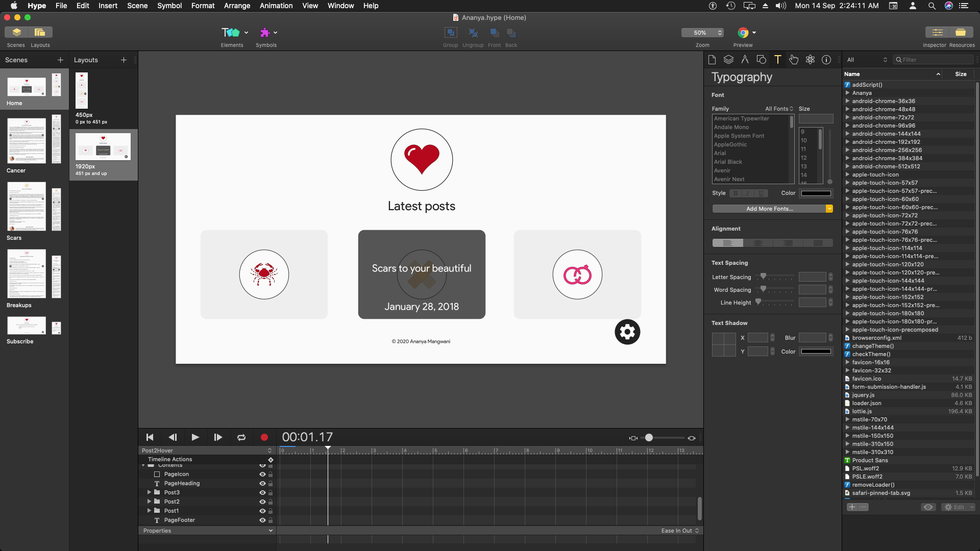Click the font Color swatch
The image size is (980, 551).
816,193
